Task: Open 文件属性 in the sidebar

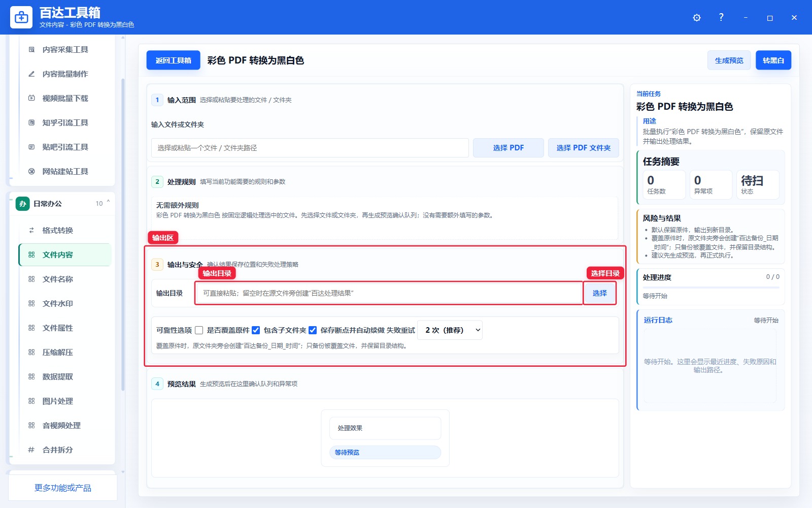Action: 65,328
